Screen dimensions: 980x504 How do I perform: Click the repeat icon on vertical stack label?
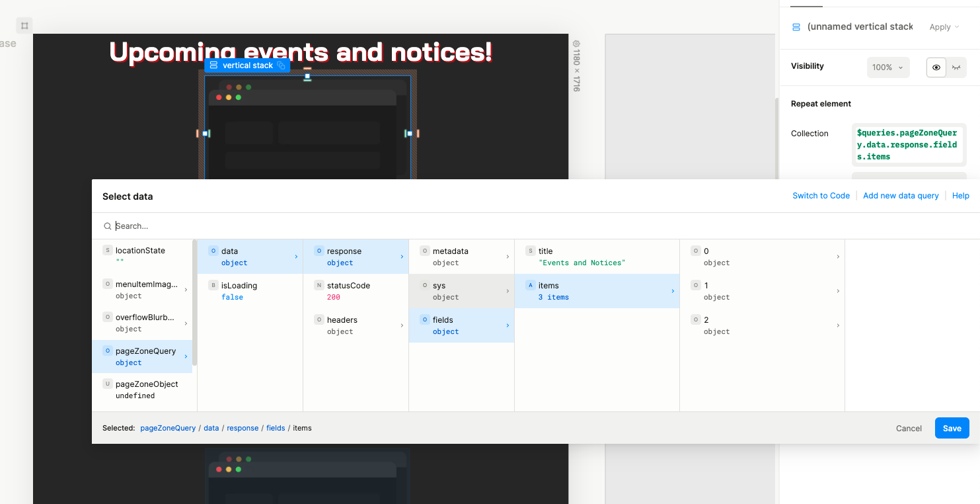click(282, 65)
